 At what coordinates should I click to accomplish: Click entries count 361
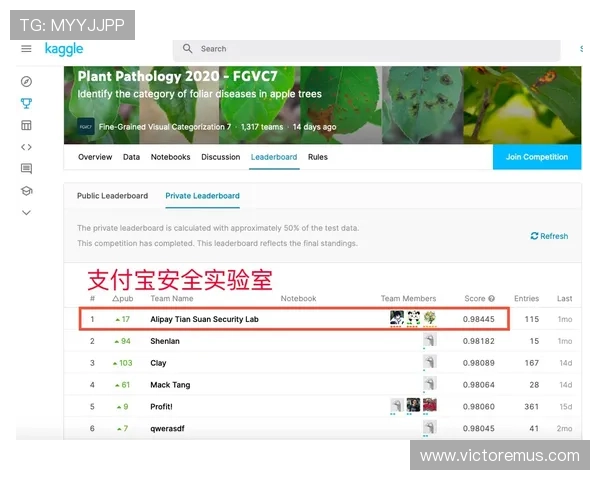(x=532, y=407)
